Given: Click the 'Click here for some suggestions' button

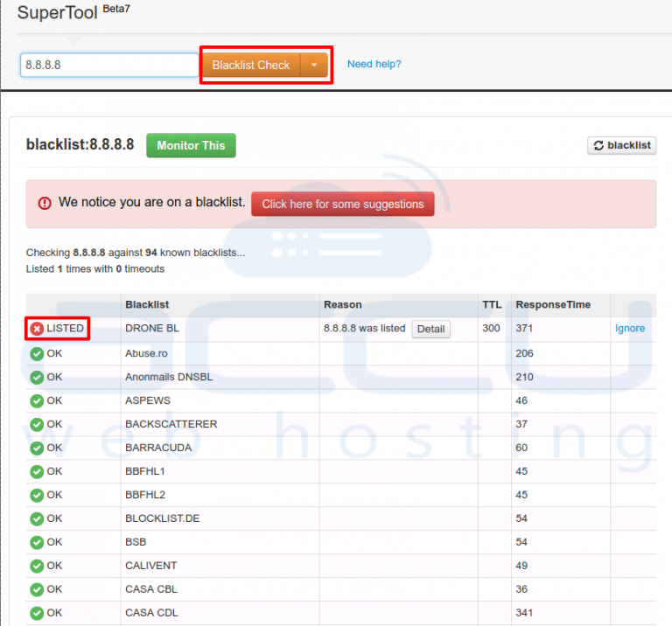Looking at the screenshot, I should click(x=342, y=204).
